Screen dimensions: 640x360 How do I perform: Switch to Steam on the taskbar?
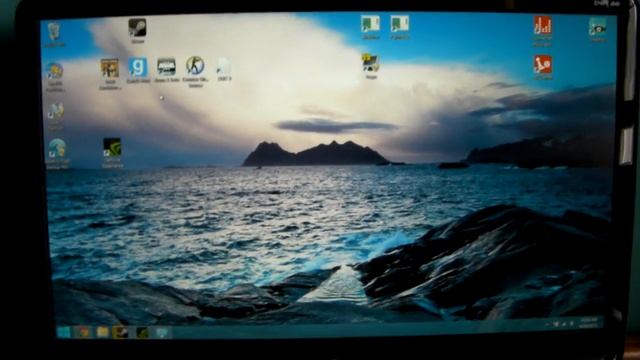(x=120, y=332)
